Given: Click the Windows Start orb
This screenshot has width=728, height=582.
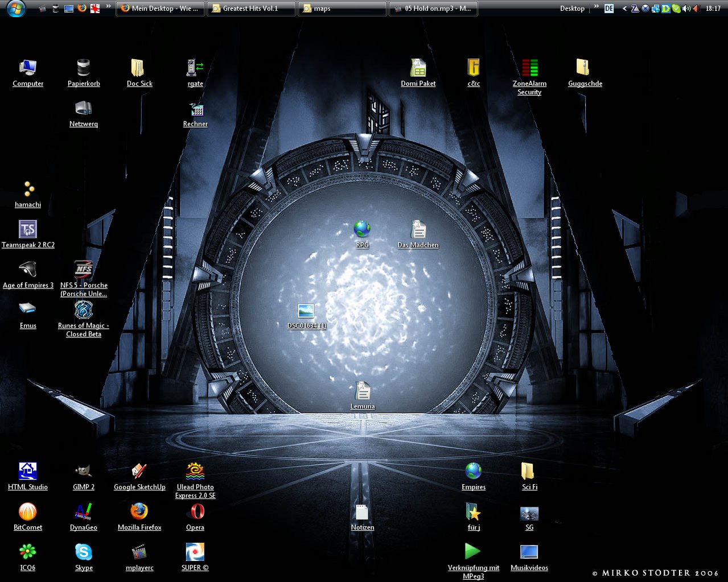Looking at the screenshot, I should coord(15,9).
